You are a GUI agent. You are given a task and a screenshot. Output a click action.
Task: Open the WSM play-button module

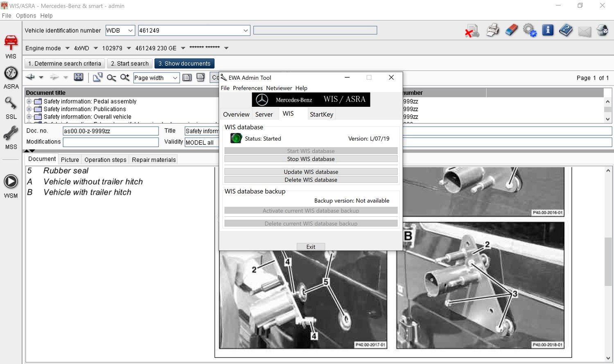click(x=11, y=182)
